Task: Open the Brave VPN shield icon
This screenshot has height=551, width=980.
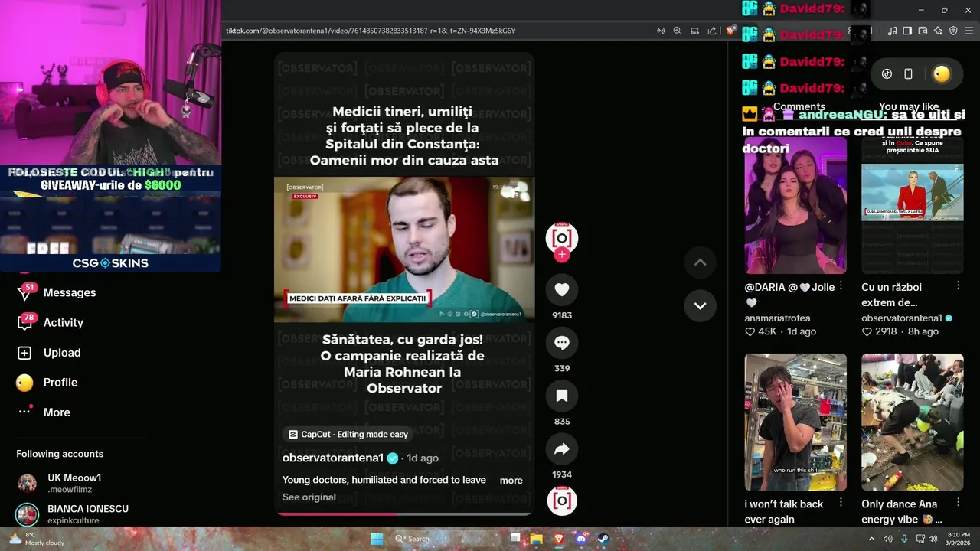Action: [953, 31]
